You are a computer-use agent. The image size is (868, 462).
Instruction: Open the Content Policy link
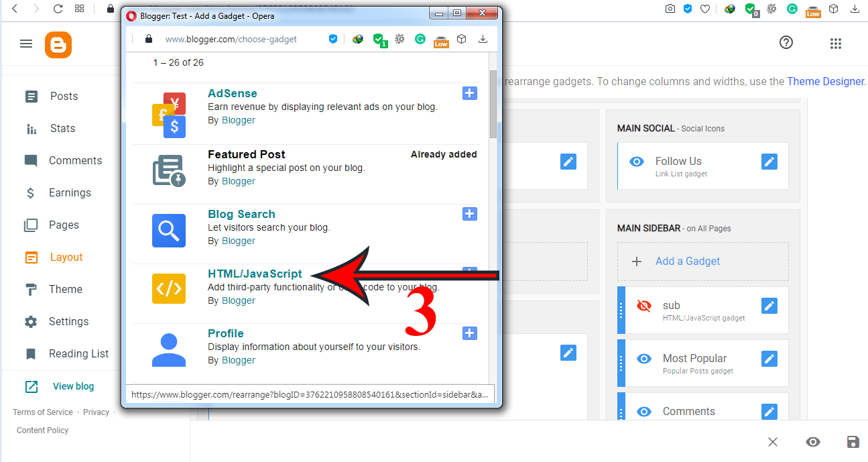pos(43,430)
